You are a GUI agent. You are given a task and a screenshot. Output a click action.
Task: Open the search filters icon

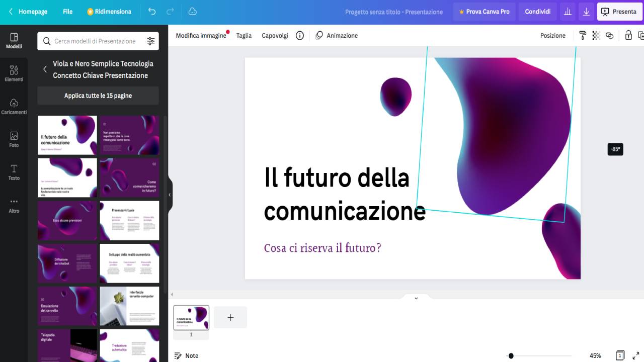151,41
